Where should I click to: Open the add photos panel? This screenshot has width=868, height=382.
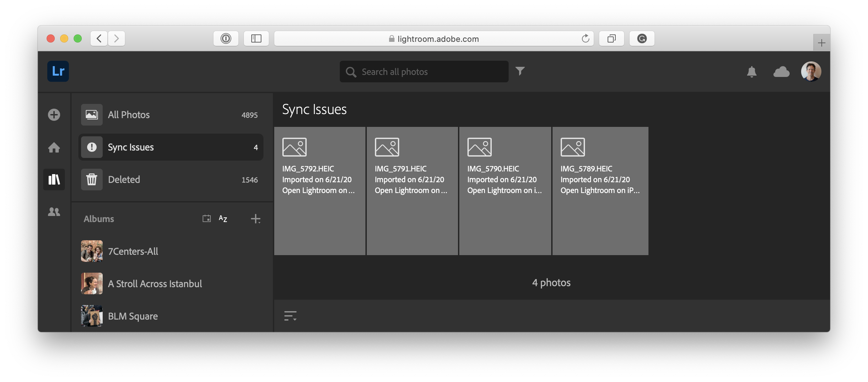tap(54, 115)
